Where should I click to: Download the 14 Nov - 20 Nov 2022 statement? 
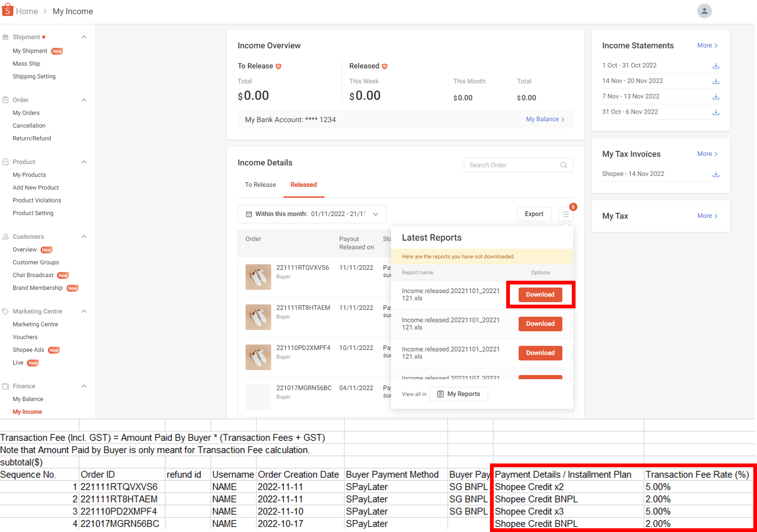(x=716, y=81)
